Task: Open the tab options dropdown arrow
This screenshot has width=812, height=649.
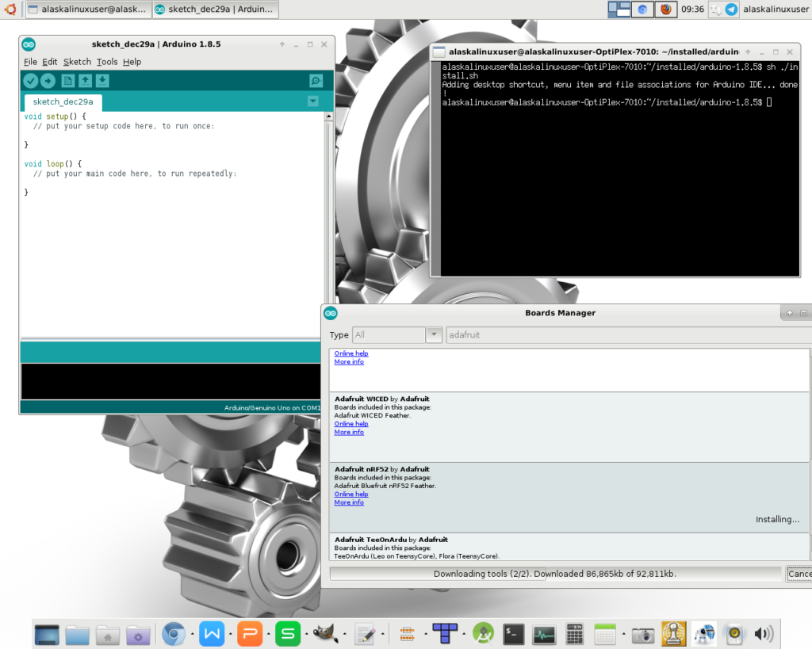Action: click(312, 101)
